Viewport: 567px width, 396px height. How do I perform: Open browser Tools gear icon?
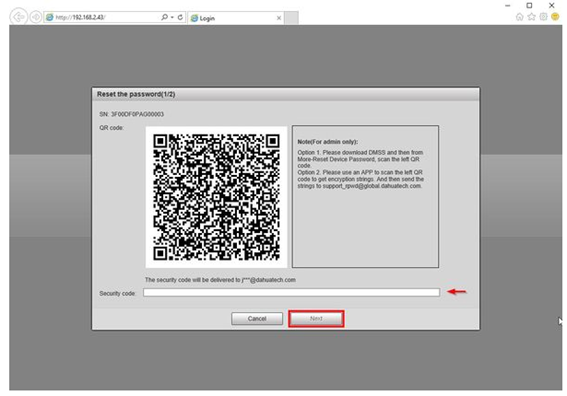click(543, 17)
